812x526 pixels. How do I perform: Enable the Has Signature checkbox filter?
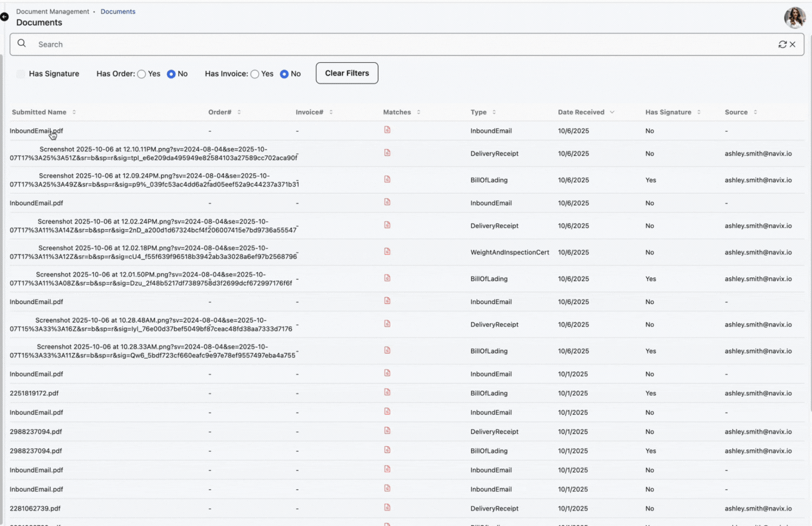tap(21, 74)
